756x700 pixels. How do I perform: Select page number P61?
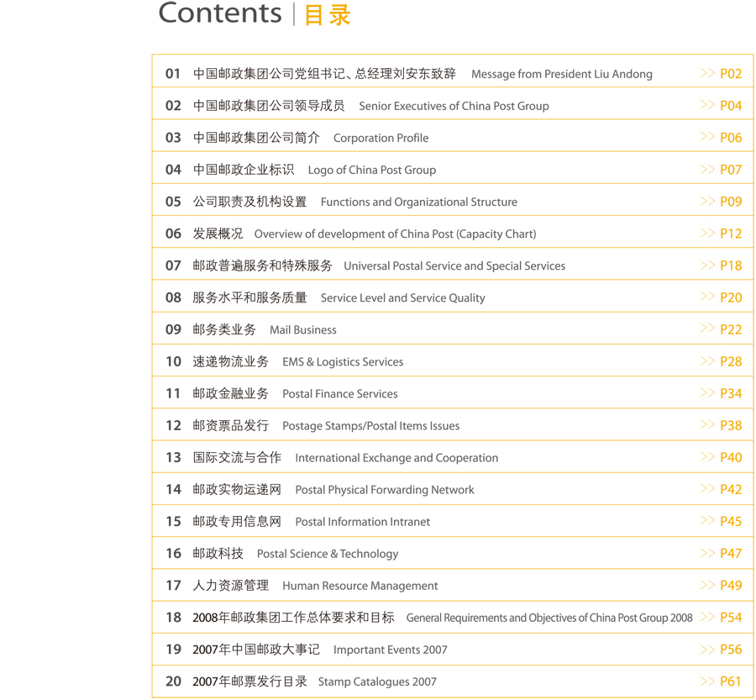coord(731,682)
